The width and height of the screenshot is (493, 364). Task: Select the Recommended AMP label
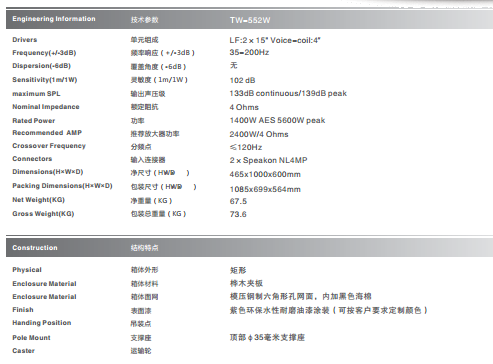[x=47, y=133]
